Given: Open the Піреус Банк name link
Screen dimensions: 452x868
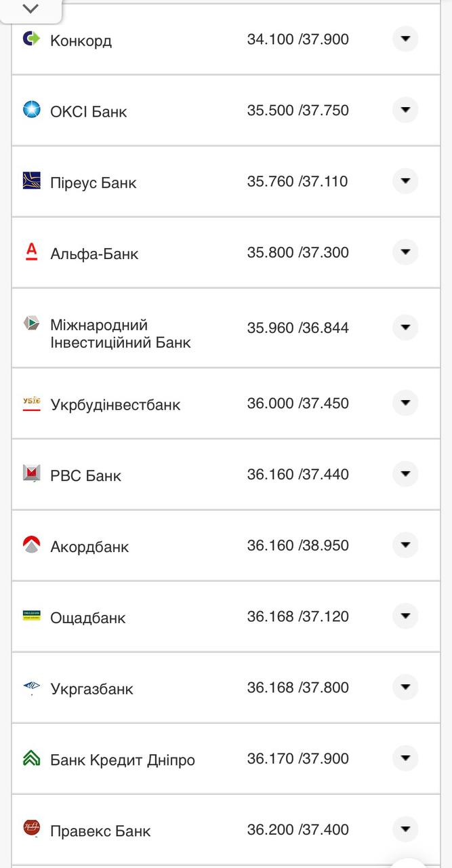Looking at the screenshot, I should pos(94,183).
